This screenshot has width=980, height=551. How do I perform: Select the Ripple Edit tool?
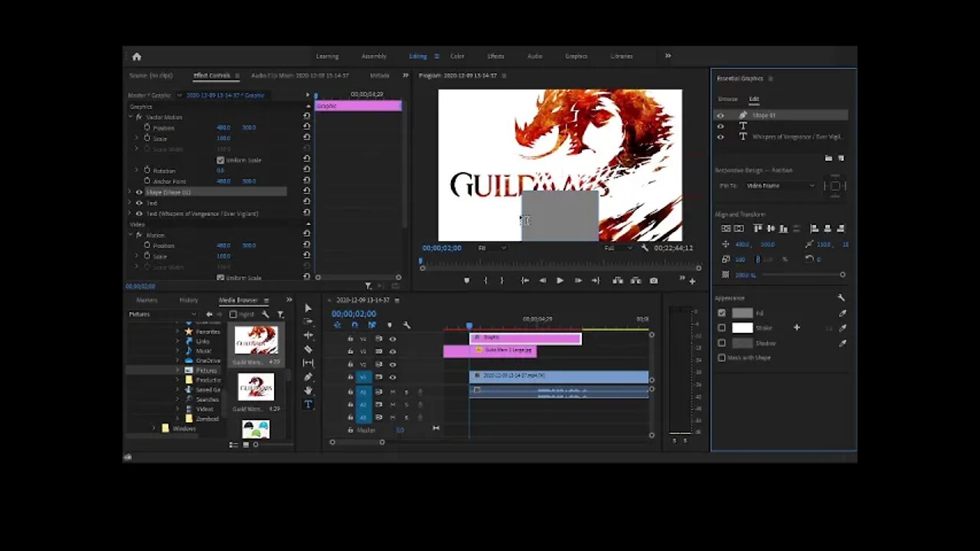[x=308, y=335]
